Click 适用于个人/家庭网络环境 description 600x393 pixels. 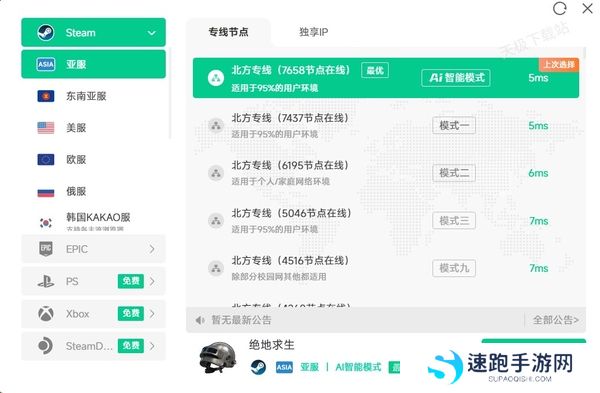pos(280,181)
